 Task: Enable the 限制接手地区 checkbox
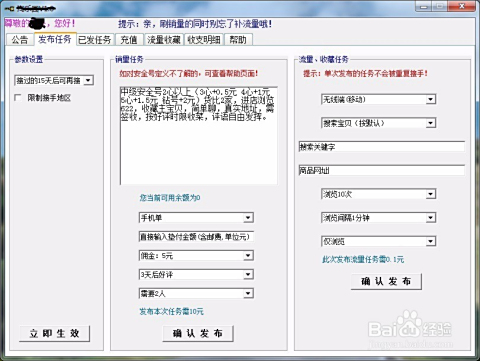[18, 98]
